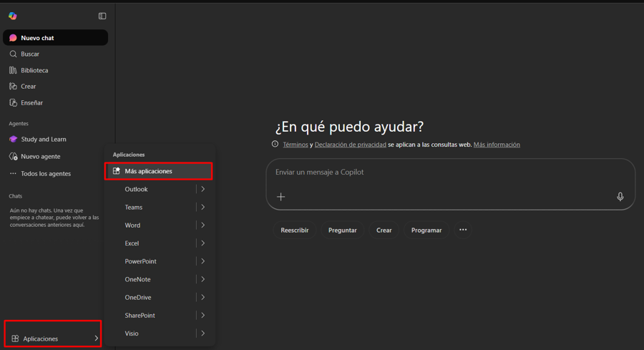Image resolution: width=644 pixels, height=350 pixels.
Task: Open OneNote from the applications menu
Action: coord(137,279)
